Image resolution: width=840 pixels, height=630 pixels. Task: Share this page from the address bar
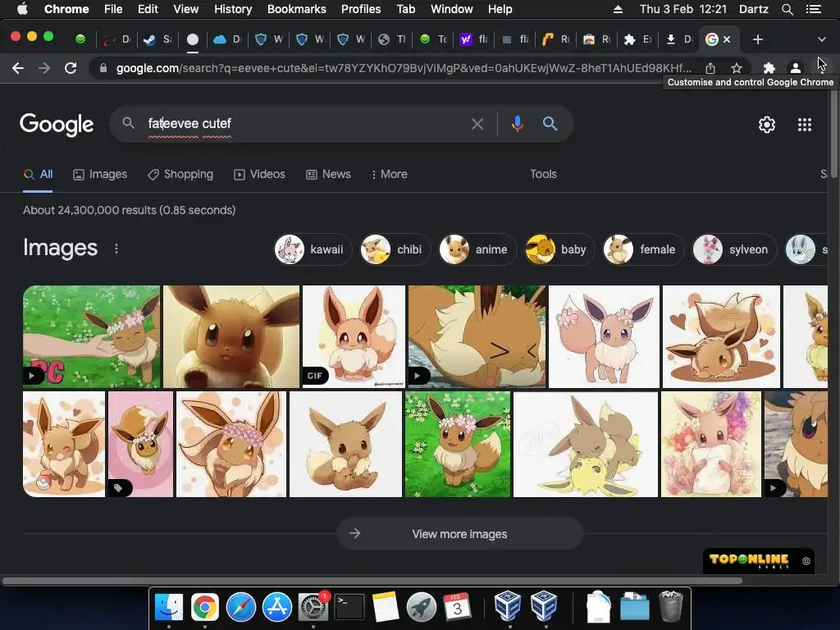(x=710, y=68)
